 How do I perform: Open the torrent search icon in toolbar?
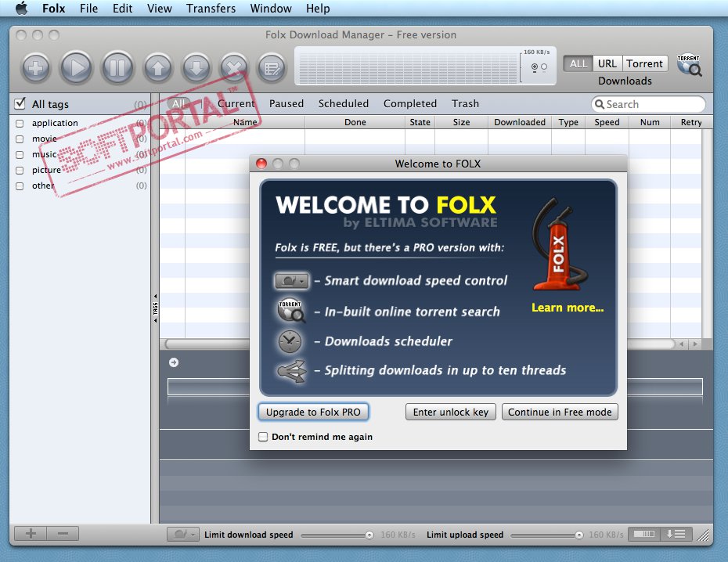689,65
